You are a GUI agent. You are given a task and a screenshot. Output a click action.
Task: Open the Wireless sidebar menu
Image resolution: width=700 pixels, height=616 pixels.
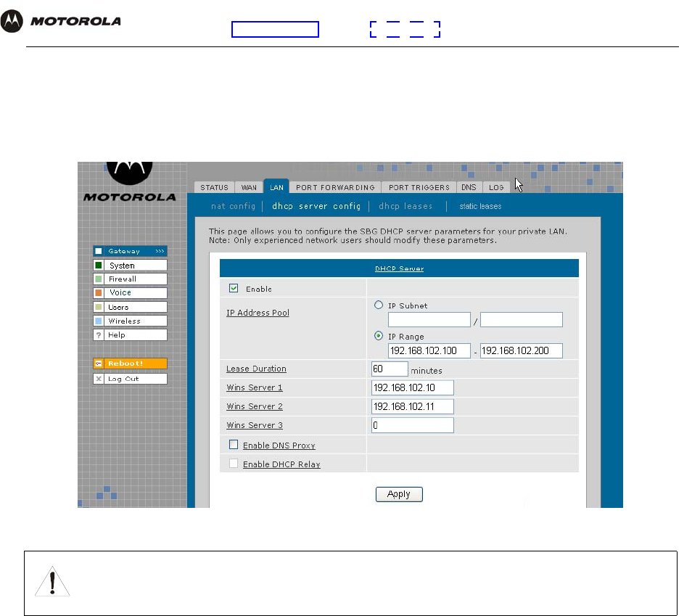[x=130, y=321]
